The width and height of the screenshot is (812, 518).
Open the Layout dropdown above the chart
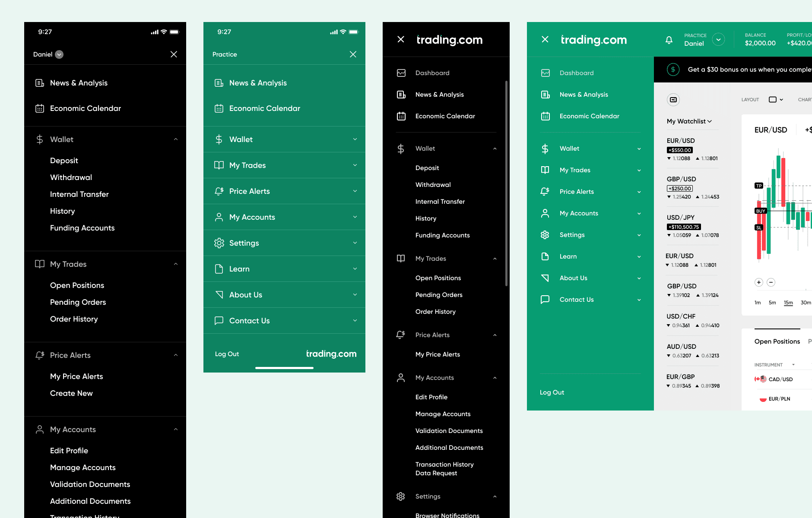(x=776, y=99)
